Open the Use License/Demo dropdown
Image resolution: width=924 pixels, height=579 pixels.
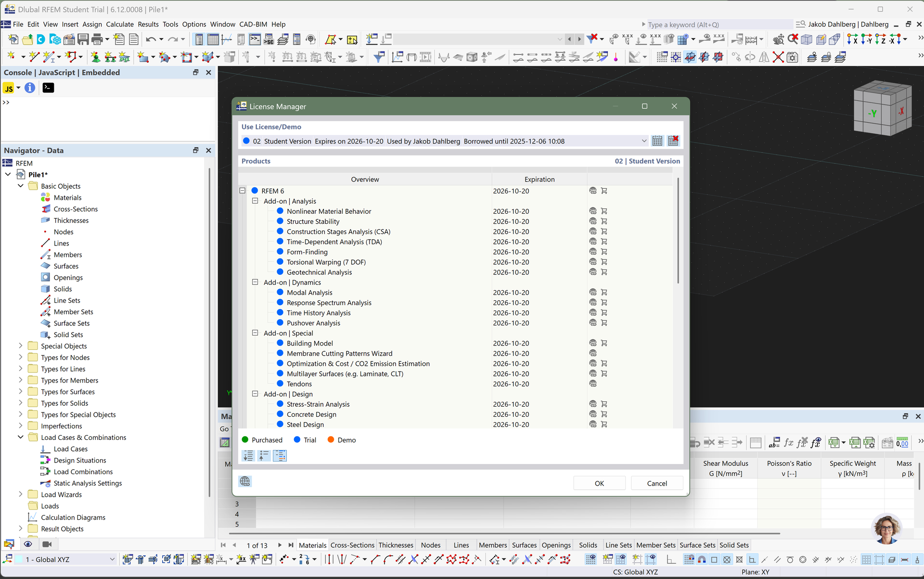[644, 141]
